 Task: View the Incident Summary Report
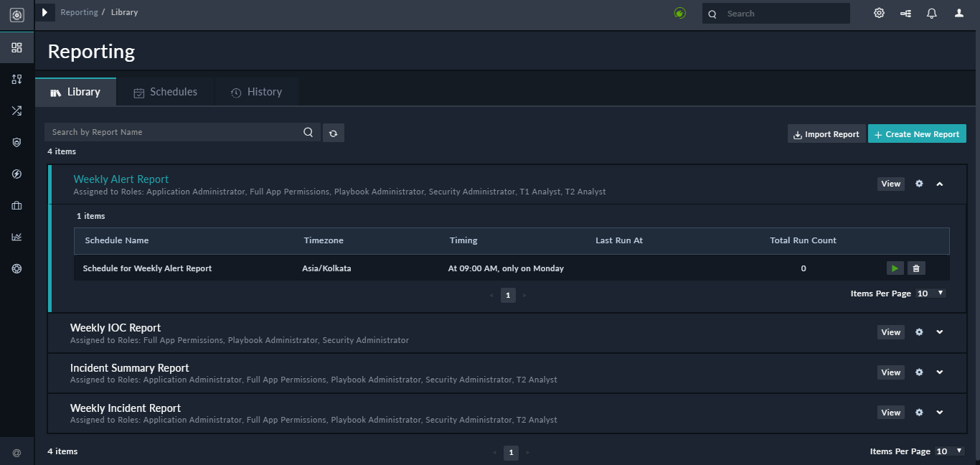(891, 372)
